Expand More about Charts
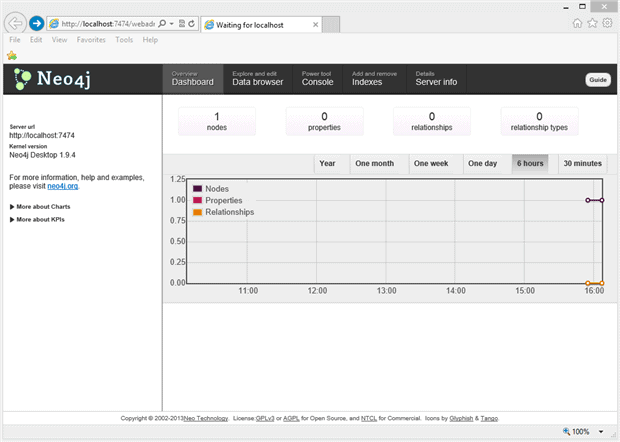Viewport: 620px width, 442px height. (x=40, y=207)
